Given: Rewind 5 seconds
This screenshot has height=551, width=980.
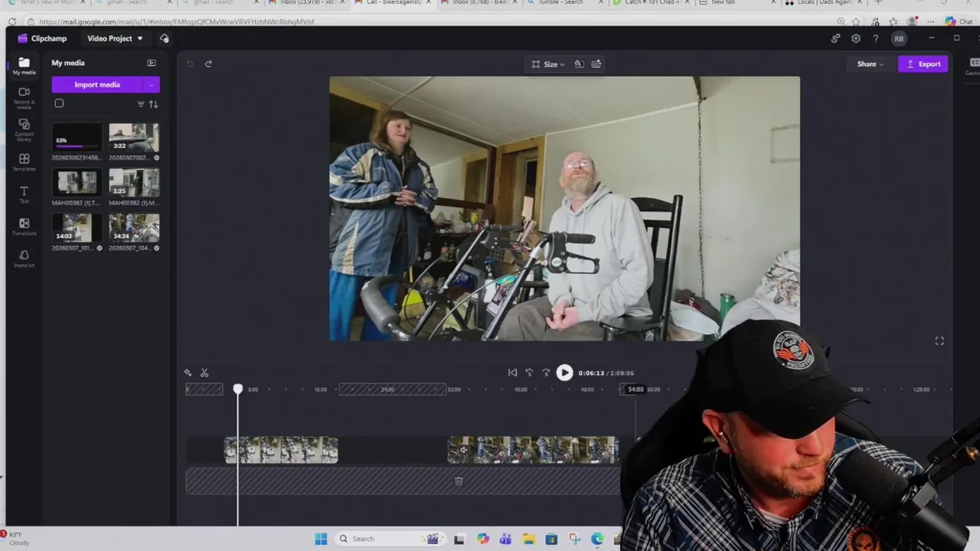Looking at the screenshot, I should [529, 373].
